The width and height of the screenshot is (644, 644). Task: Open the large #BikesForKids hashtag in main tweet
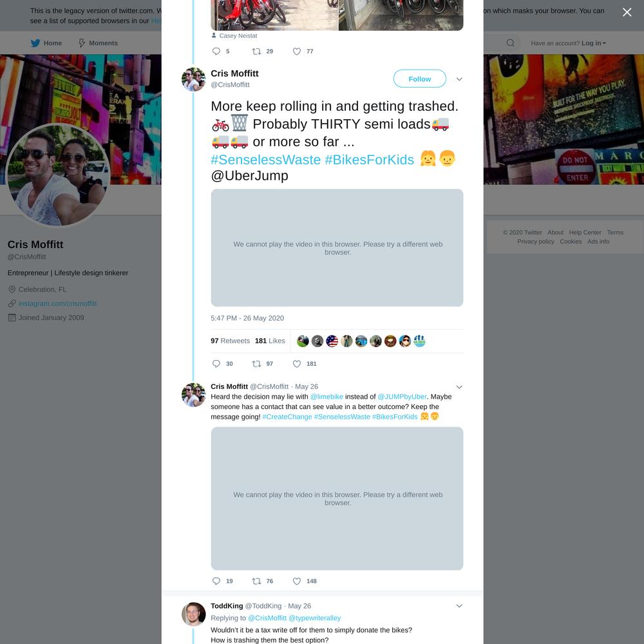tap(369, 159)
